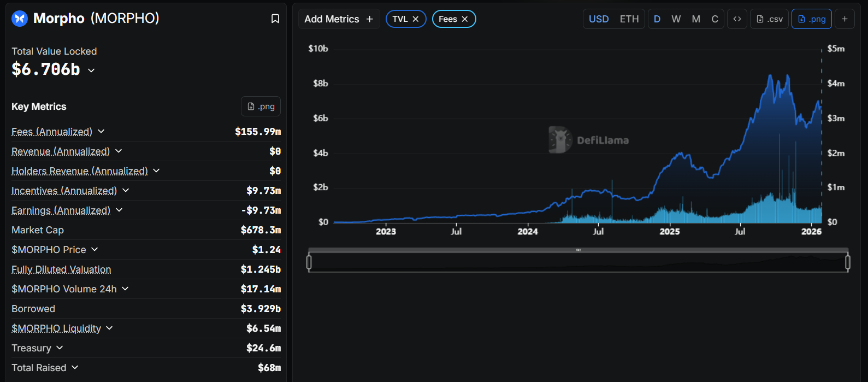Click the left handle of range slider
868x382 pixels.
(x=309, y=262)
